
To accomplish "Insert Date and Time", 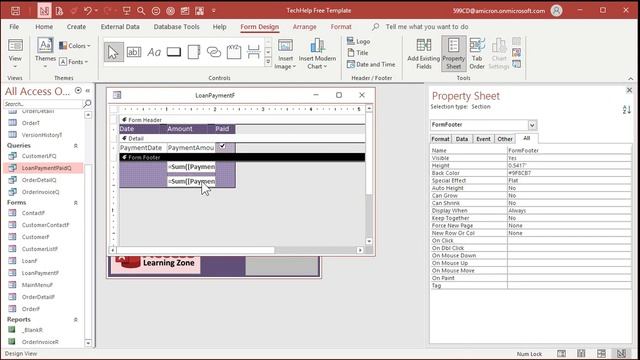I will click(x=371, y=64).
